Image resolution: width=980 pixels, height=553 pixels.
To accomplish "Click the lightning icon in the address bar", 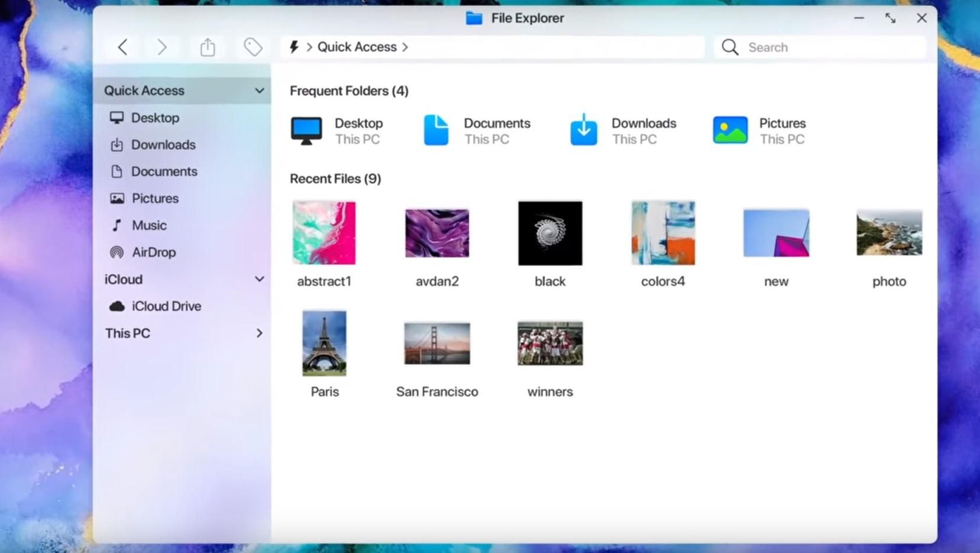I will click(294, 47).
